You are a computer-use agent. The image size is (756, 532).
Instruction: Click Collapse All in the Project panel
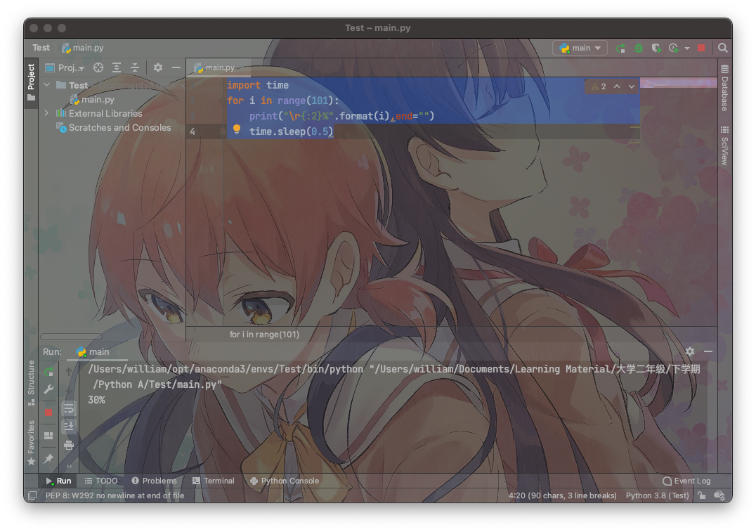[134, 68]
